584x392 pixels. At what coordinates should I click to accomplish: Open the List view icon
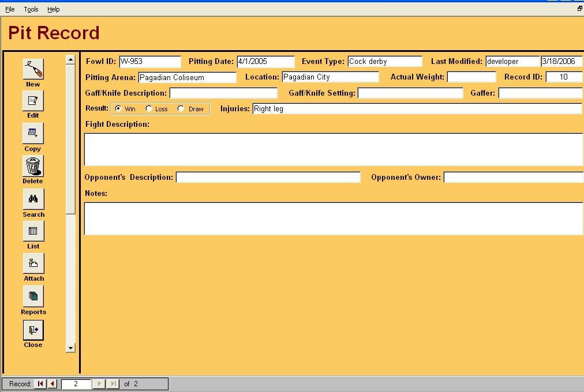(33, 232)
